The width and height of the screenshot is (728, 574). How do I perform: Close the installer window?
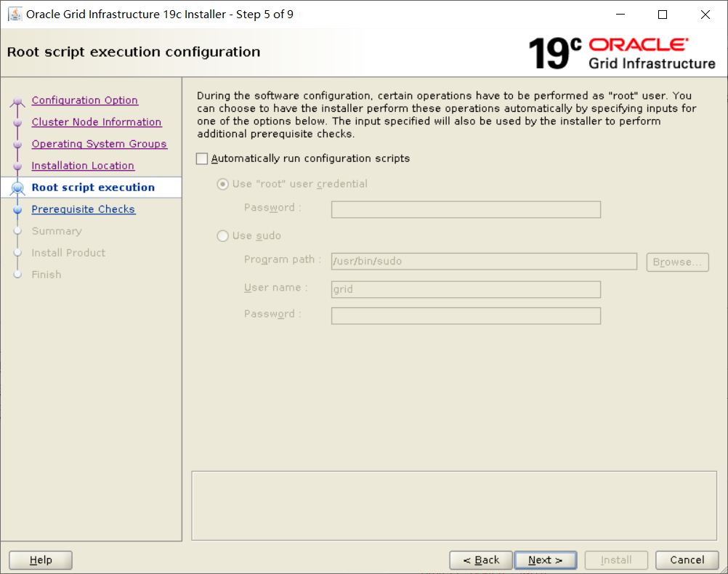(705, 15)
